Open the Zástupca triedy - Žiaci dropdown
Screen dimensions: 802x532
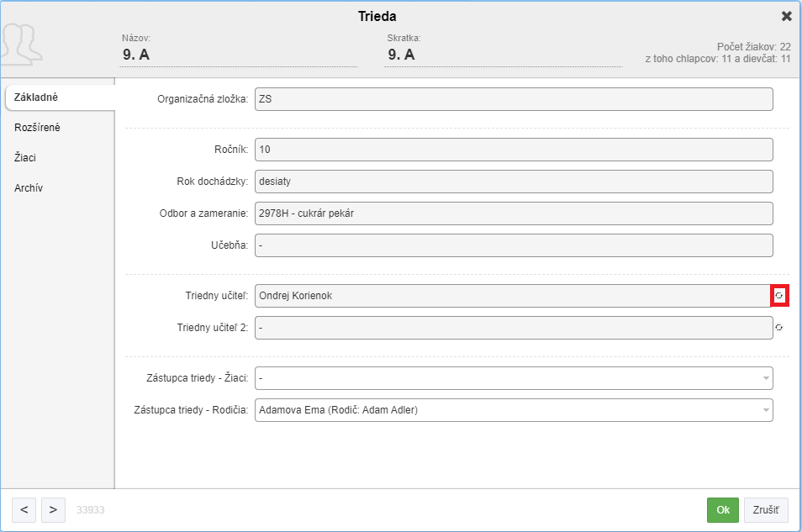pos(514,378)
